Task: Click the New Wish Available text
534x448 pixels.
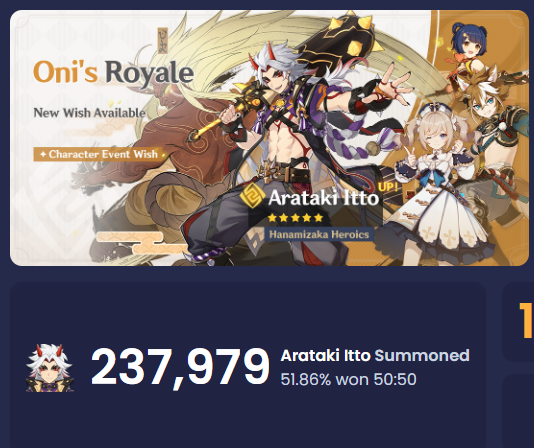Action: [x=90, y=112]
